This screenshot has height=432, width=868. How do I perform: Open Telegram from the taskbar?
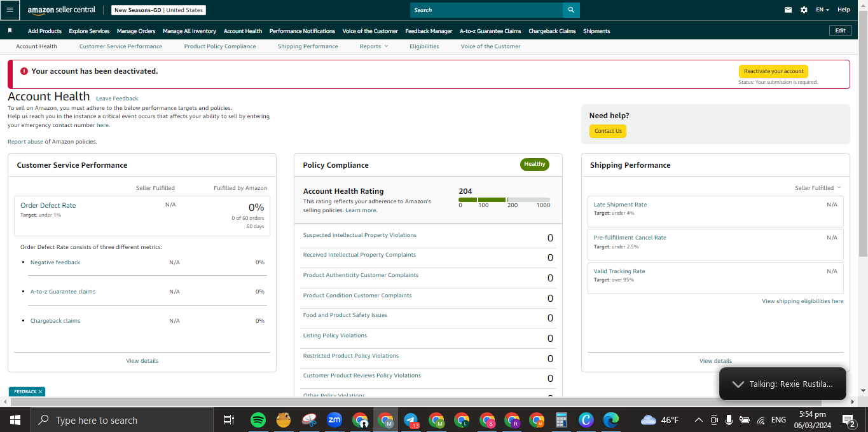click(411, 420)
